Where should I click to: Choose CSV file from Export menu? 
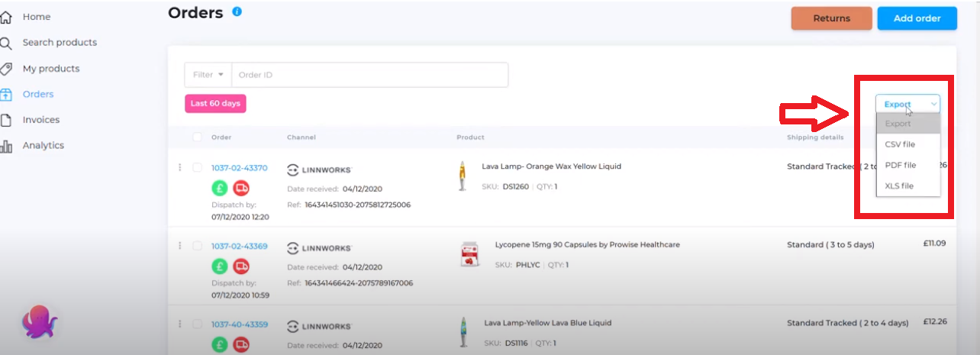(908, 144)
